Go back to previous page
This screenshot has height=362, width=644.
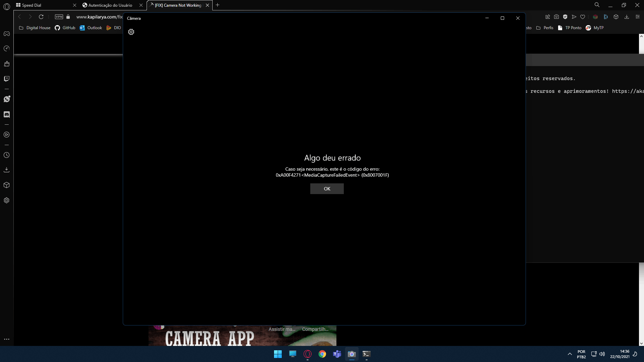coord(19,17)
